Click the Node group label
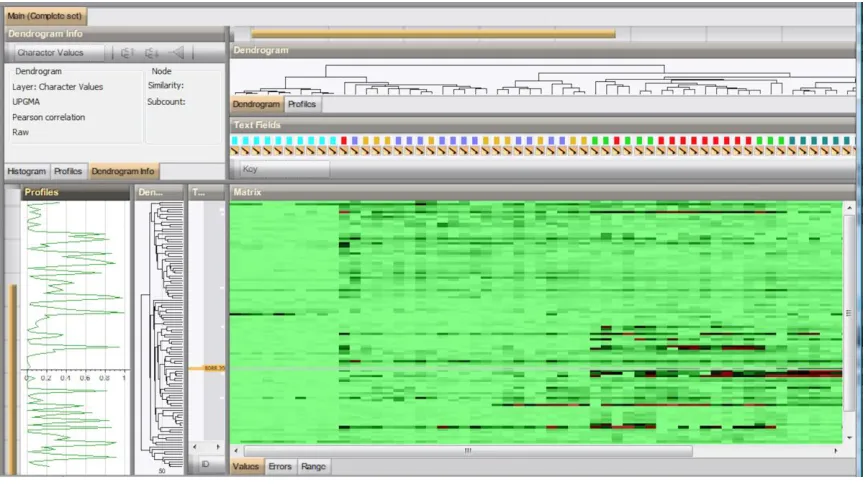This screenshot has width=866, height=484. coord(161,71)
